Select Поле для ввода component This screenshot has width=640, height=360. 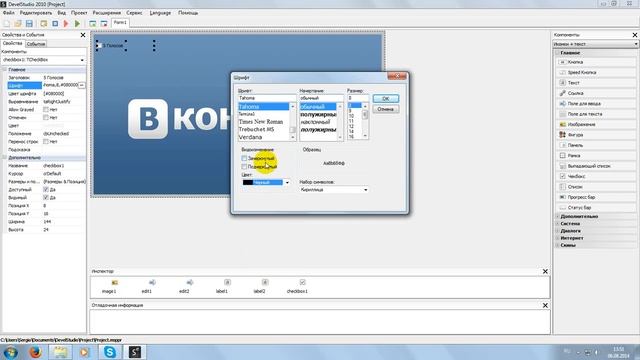tap(596, 104)
